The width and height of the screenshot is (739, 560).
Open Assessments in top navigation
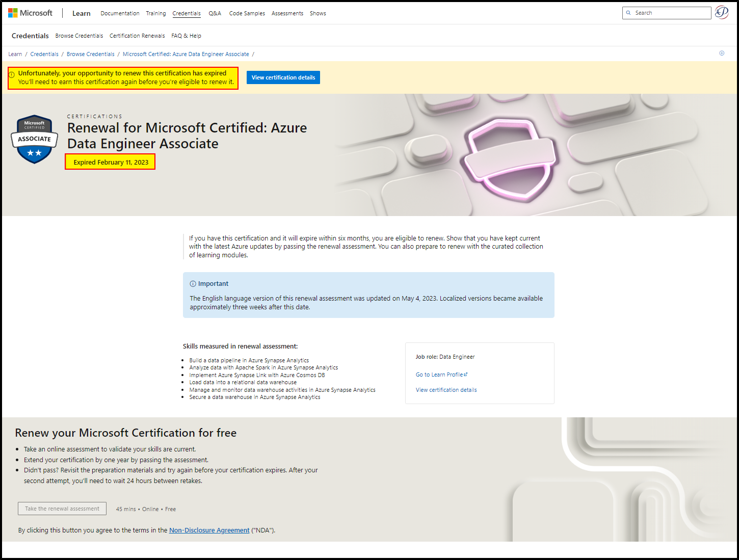tap(287, 13)
